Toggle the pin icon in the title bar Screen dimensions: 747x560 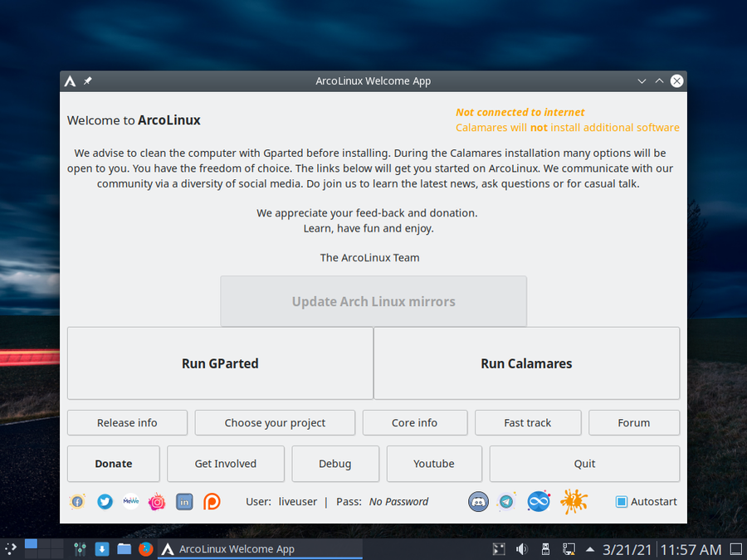pos(88,81)
